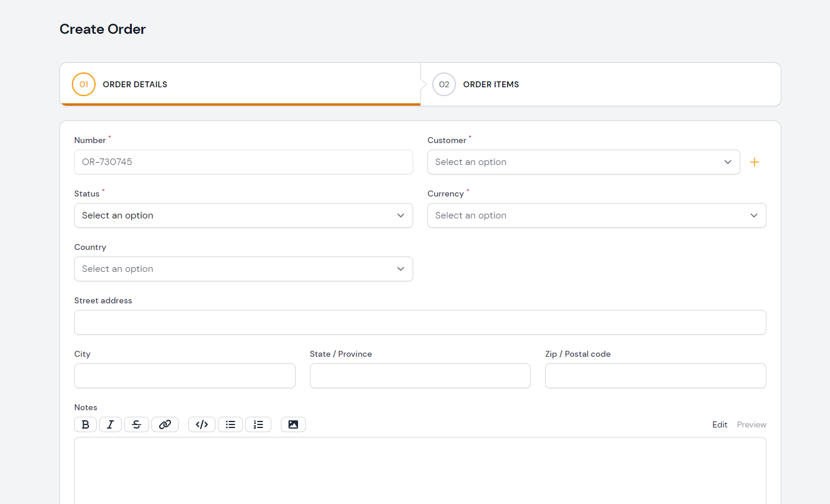Screen dimensions: 830x504
Task: Click the code block icon
Action: pos(202,424)
